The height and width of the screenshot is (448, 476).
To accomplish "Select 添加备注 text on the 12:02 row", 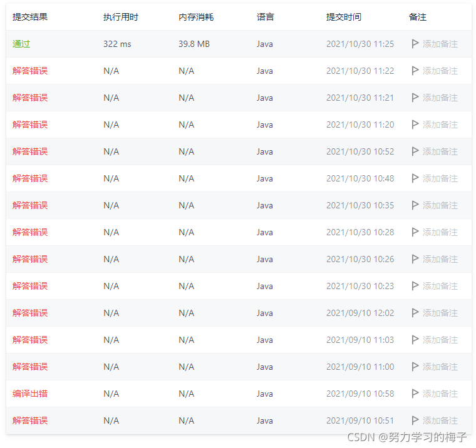I will 440,313.
